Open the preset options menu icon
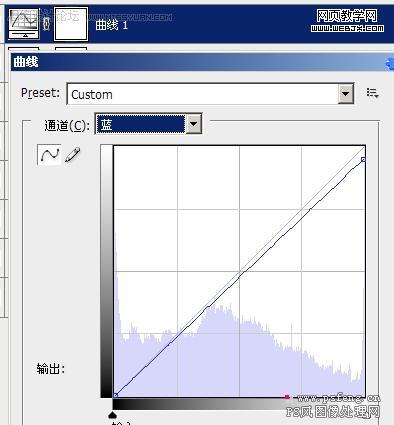Viewport: 394px width, 425px height. pos(372,93)
